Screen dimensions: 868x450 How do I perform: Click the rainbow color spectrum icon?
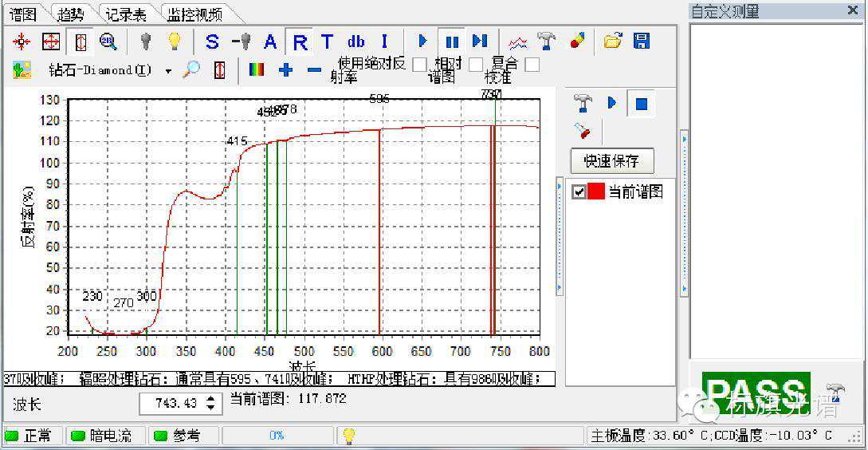pyautogui.click(x=257, y=70)
